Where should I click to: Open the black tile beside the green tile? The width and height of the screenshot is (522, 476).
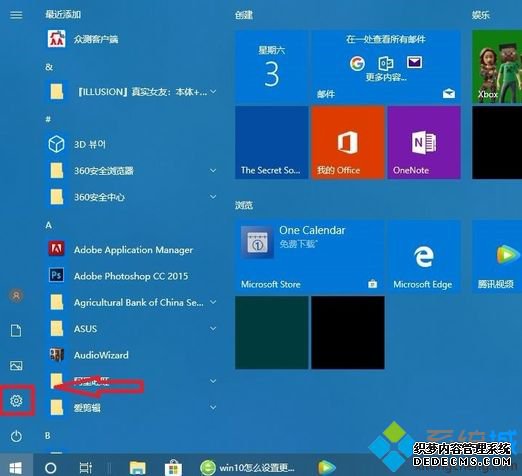point(348,333)
